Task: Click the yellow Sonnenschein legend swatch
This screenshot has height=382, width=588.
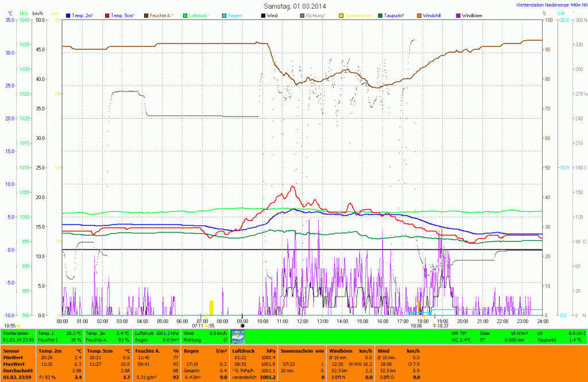Action: point(341,14)
